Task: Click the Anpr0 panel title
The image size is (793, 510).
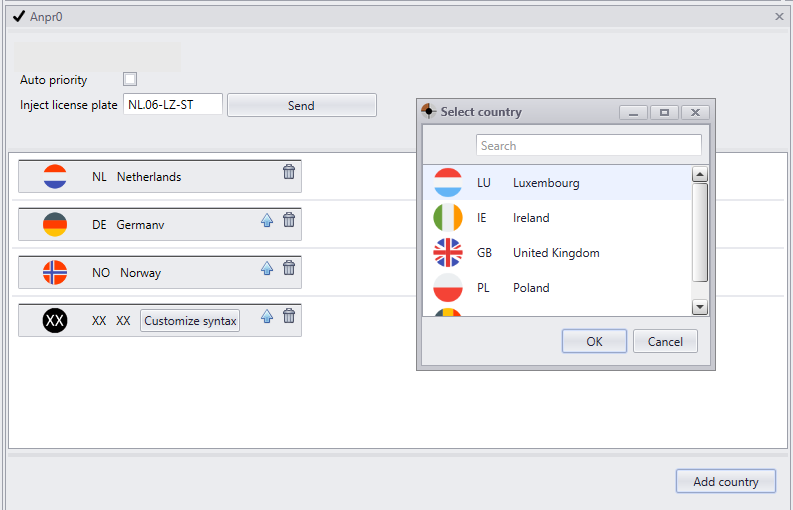Action: (x=46, y=17)
